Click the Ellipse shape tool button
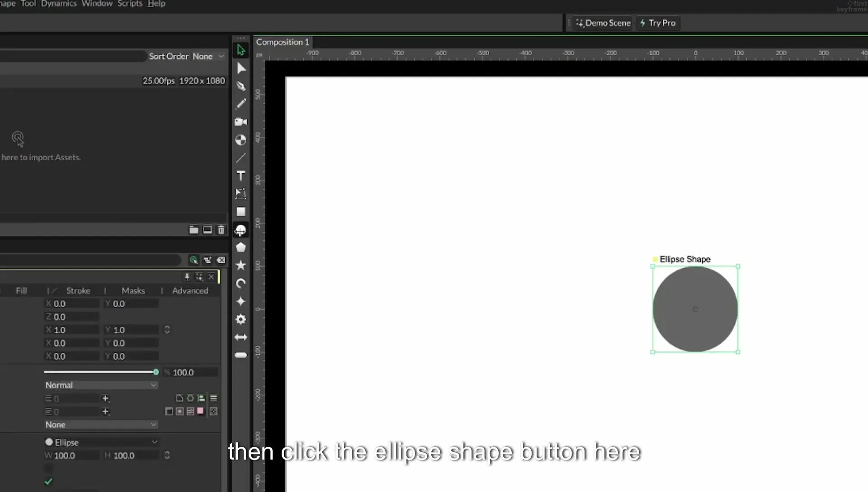This screenshot has width=868, height=492. tap(241, 230)
